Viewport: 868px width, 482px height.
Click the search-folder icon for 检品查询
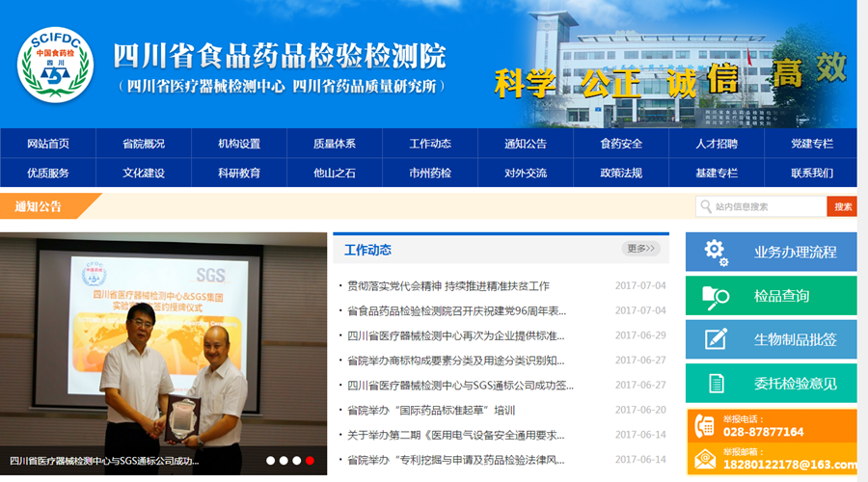(715, 296)
